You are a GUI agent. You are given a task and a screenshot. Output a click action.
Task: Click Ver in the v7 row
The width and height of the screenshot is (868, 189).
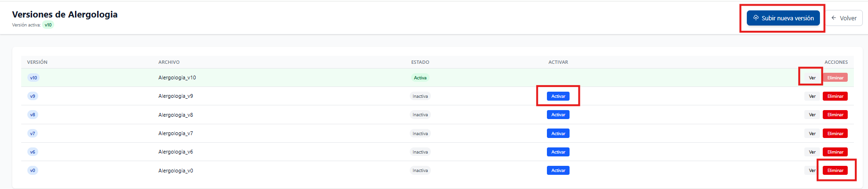[x=812, y=133]
